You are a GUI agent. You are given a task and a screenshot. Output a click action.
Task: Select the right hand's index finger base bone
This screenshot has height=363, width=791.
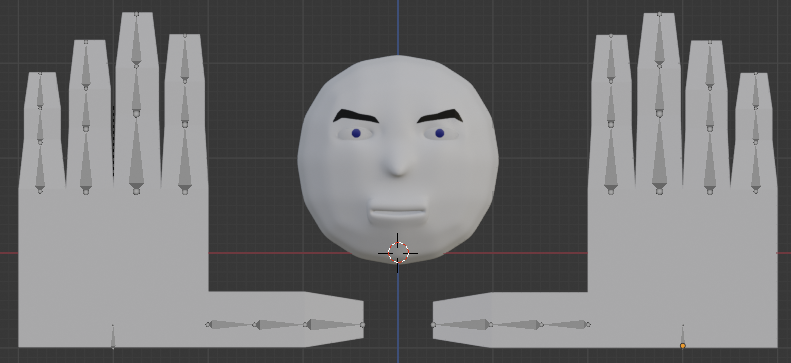pyautogui.click(x=610, y=158)
